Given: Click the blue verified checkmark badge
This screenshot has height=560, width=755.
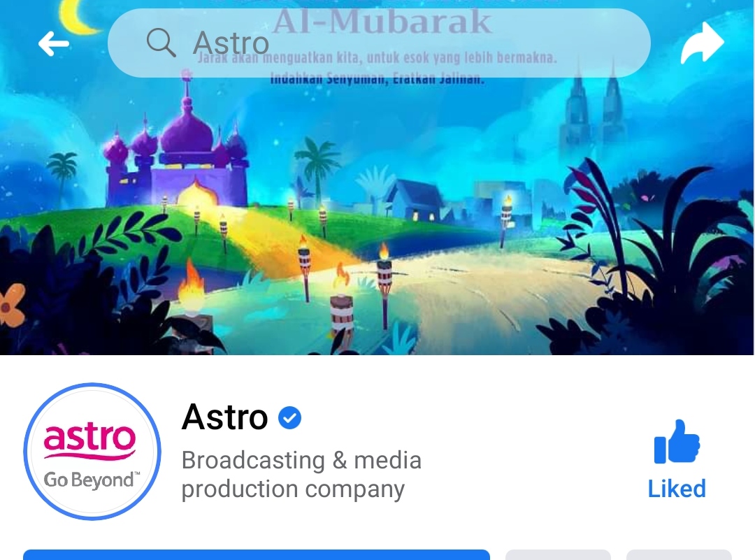Looking at the screenshot, I should [x=290, y=417].
